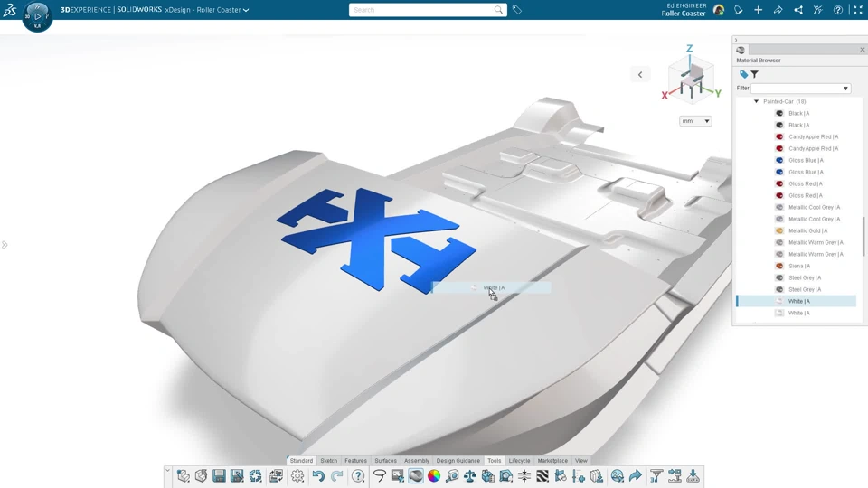Image resolution: width=868 pixels, height=488 pixels.
Task: Select the Metallic Gold | A material
Action: pyautogui.click(x=807, y=230)
